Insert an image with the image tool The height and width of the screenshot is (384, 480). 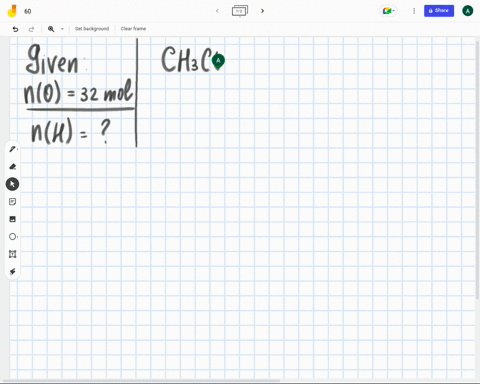[12, 219]
